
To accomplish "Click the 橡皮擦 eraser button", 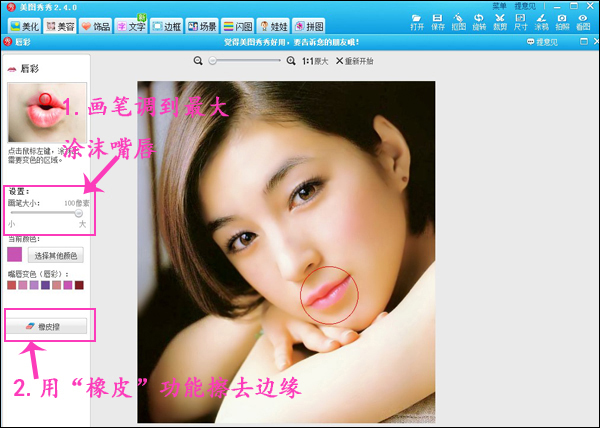I will pyautogui.click(x=48, y=326).
